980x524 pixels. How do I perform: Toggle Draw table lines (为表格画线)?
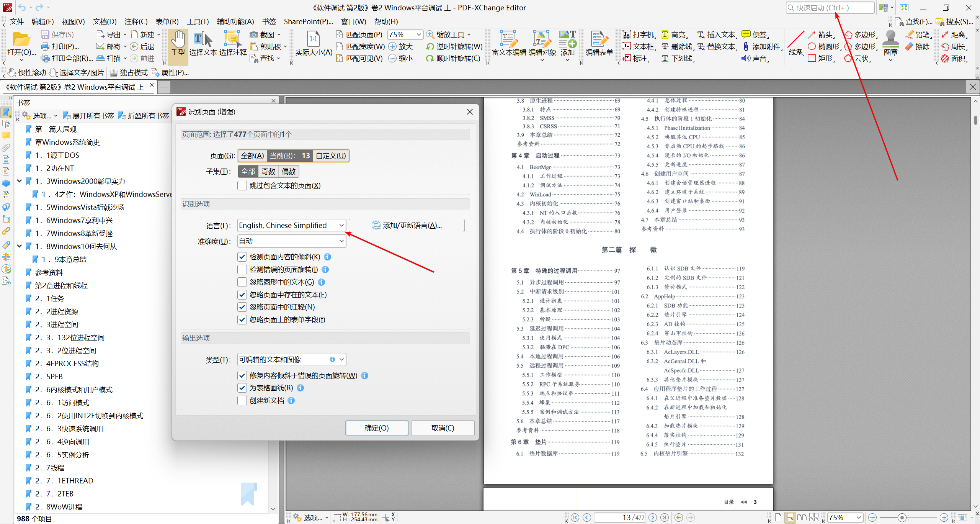(242, 388)
